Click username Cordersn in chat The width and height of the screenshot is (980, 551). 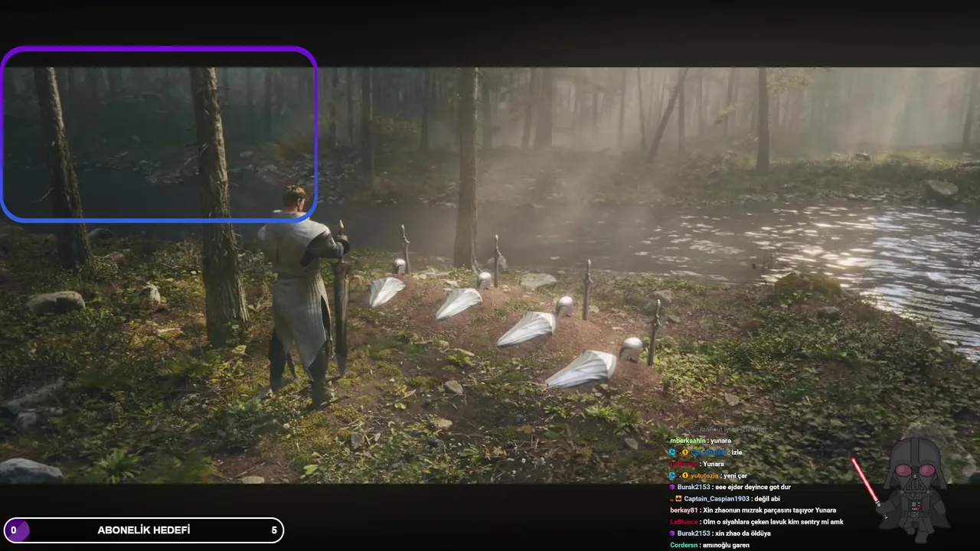684,545
